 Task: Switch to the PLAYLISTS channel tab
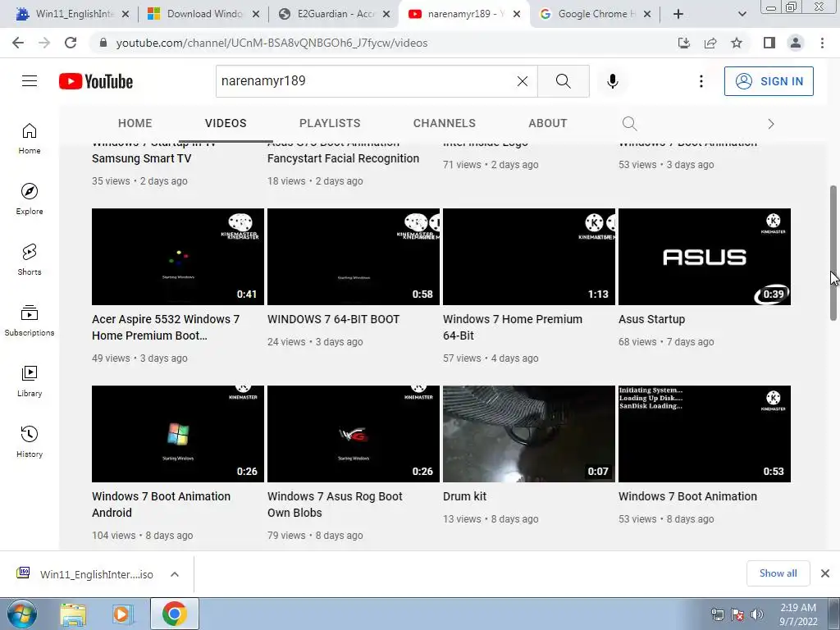[x=330, y=123]
